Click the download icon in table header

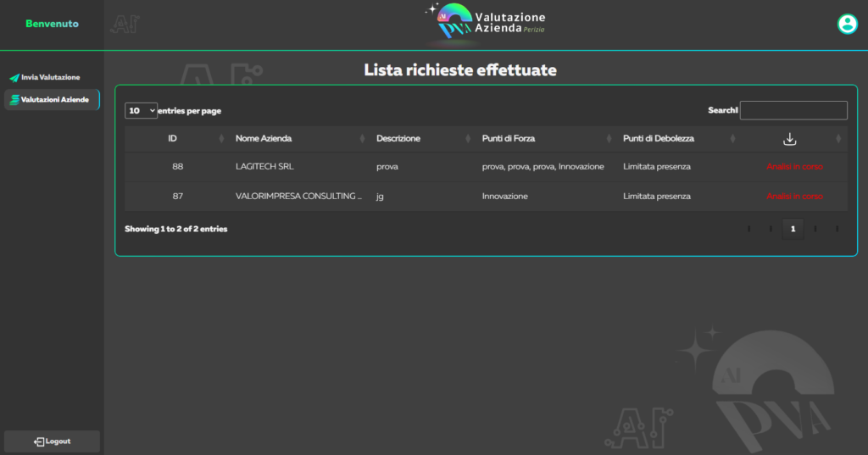[x=789, y=139]
